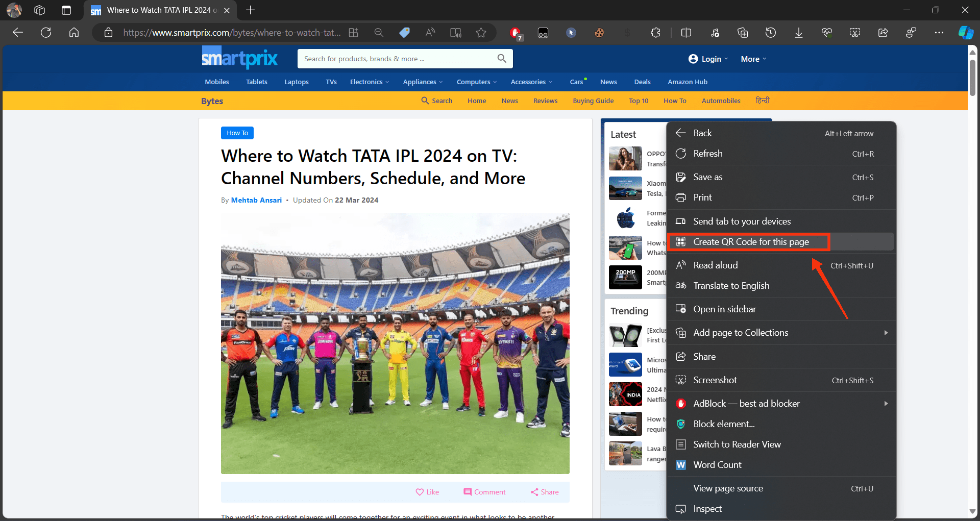Start Read aloud from address bar icon
Screen dimensions: 980x521
point(430,33)
